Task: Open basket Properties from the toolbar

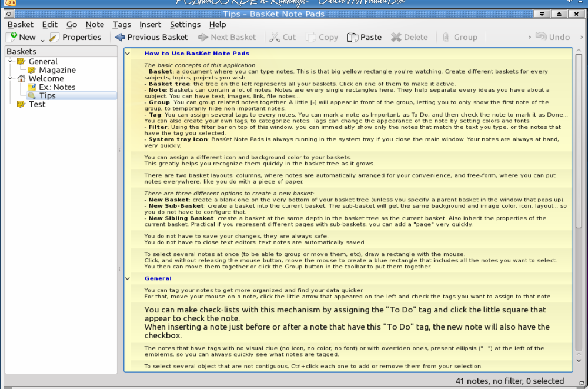Action: [75, 37]
